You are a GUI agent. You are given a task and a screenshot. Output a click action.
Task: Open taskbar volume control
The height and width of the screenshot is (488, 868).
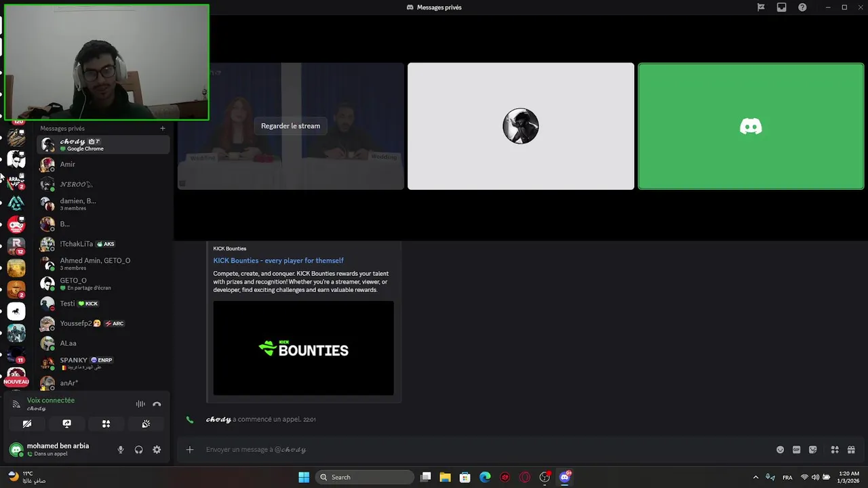point(816,477)
